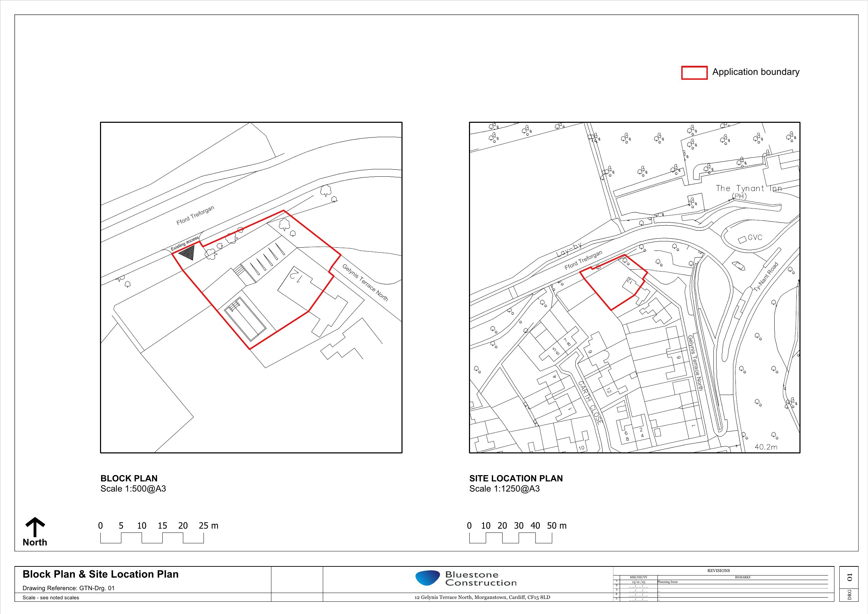868x614 pixels.
Task: Click the BLOCK PLAN title text
Action: point(129,478)
